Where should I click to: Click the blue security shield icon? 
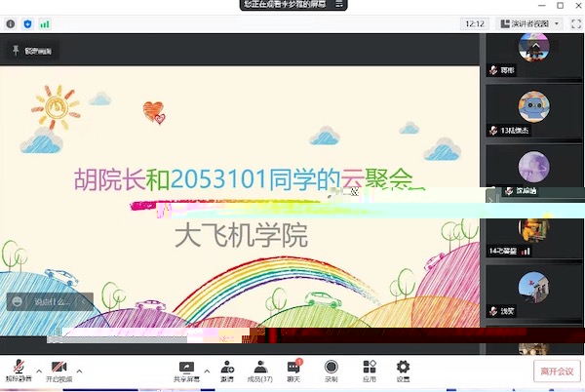click(x=27, y=24)
